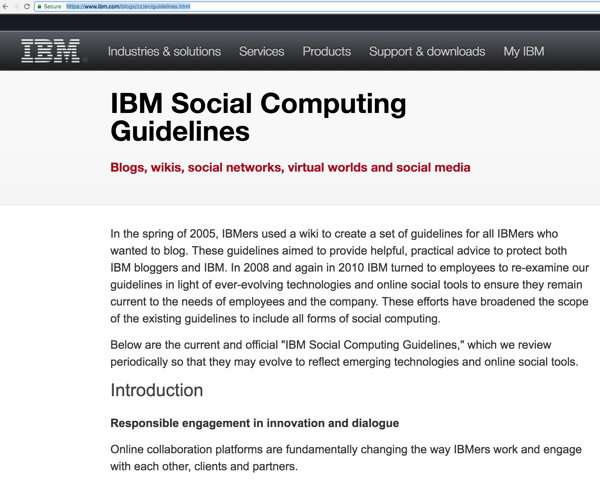Open the My IBM menu
600x481 pixels.
point(524,51)
